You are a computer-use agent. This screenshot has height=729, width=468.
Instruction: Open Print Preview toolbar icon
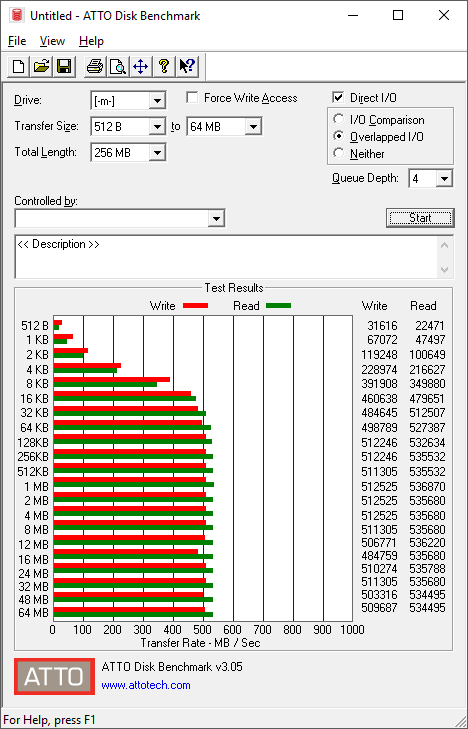(118, 66)
